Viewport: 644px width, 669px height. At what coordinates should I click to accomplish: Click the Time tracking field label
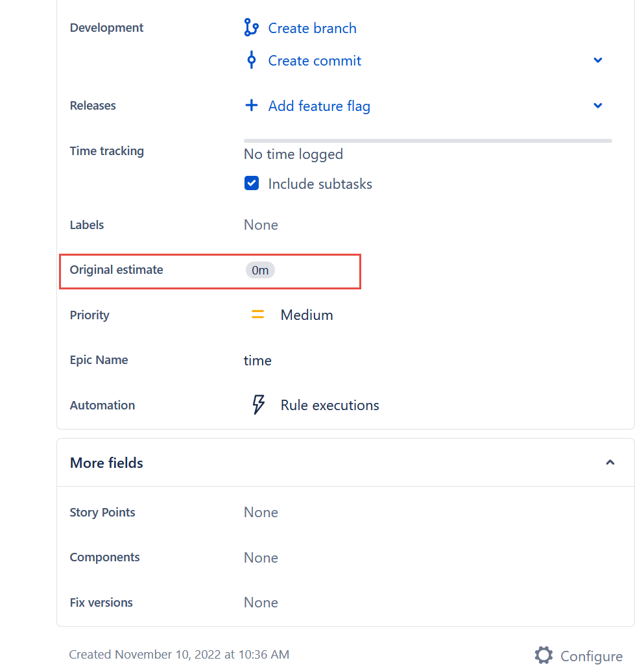pyautogui.click(x=106, y=151)
